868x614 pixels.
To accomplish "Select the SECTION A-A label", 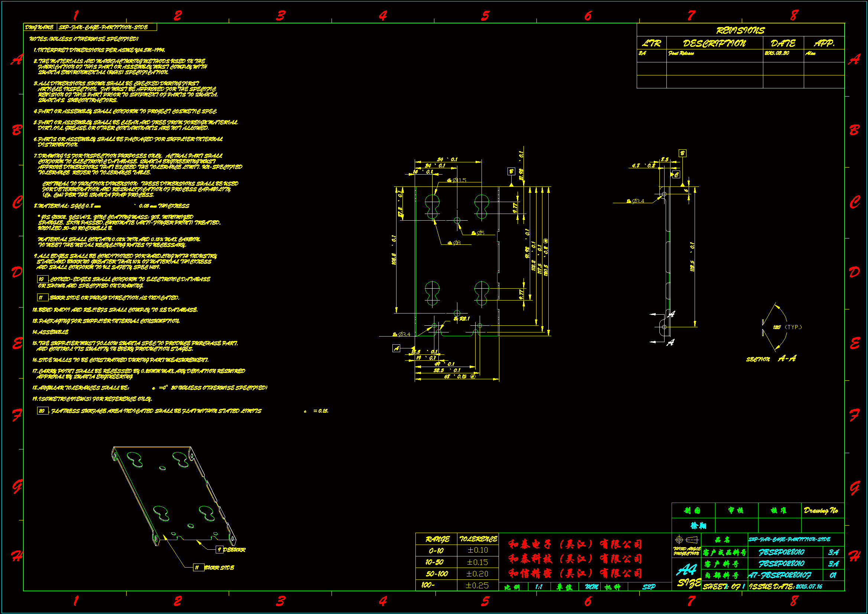I will tap(770, 359).
